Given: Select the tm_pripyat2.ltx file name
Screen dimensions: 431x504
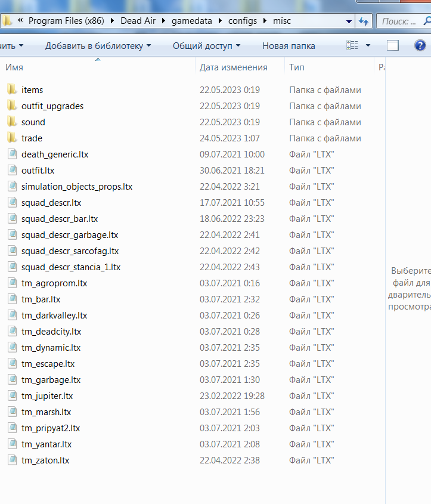Looking at the screenshot, I should [51, 428].
